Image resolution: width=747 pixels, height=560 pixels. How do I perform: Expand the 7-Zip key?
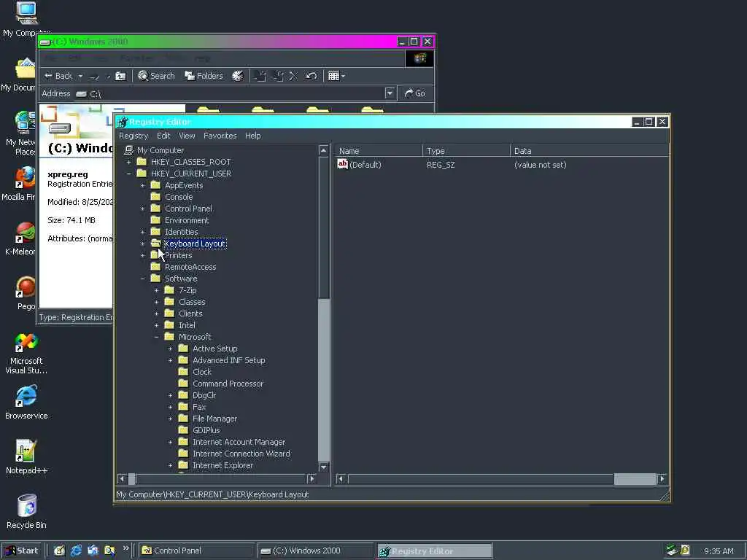(156, 290)
